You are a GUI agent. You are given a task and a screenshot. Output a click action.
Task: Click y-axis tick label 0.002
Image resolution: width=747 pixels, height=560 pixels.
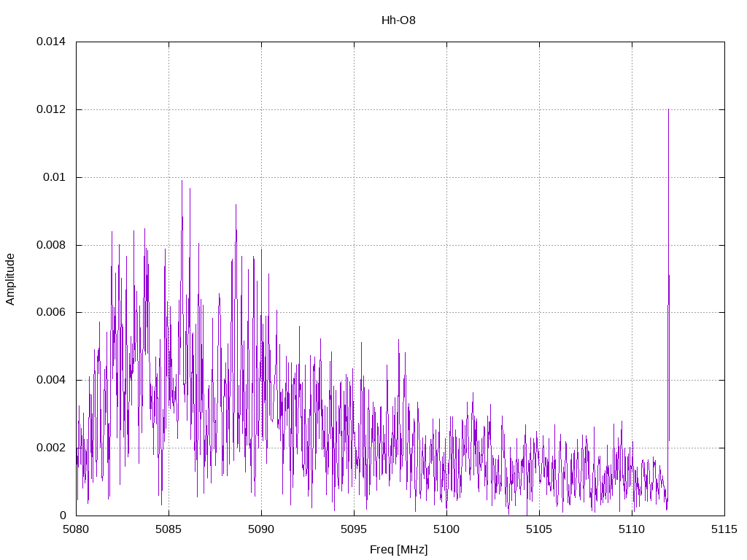coord(51,448)
